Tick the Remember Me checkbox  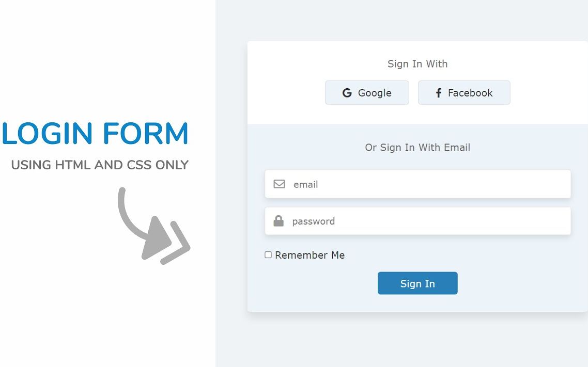(268, 254)
